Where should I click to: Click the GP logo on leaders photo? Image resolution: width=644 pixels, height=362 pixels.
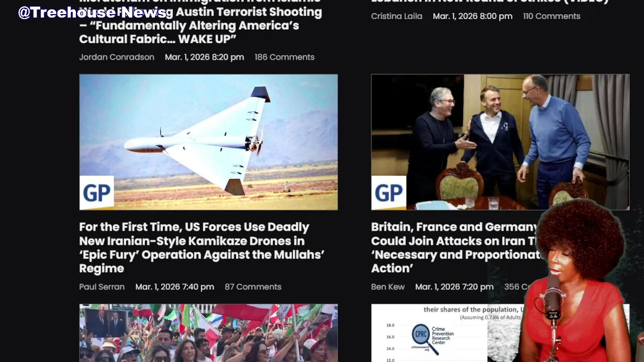pos(388,193)
